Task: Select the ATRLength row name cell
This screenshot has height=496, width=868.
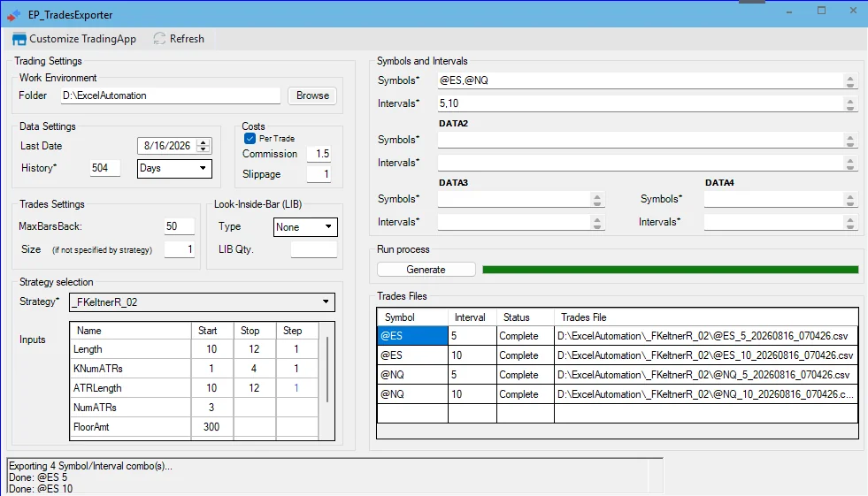Action: click(x=131, y=388)
